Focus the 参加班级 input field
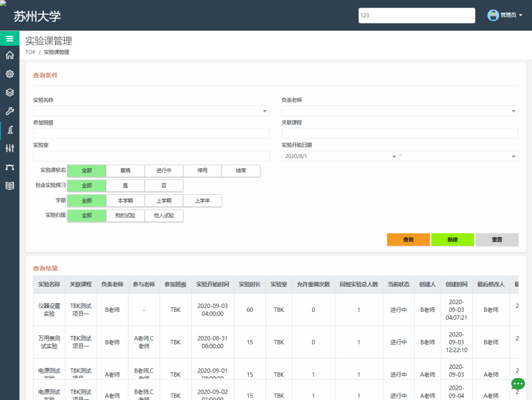This screenshot has height=400, width=532. click(x=151, y=133)
